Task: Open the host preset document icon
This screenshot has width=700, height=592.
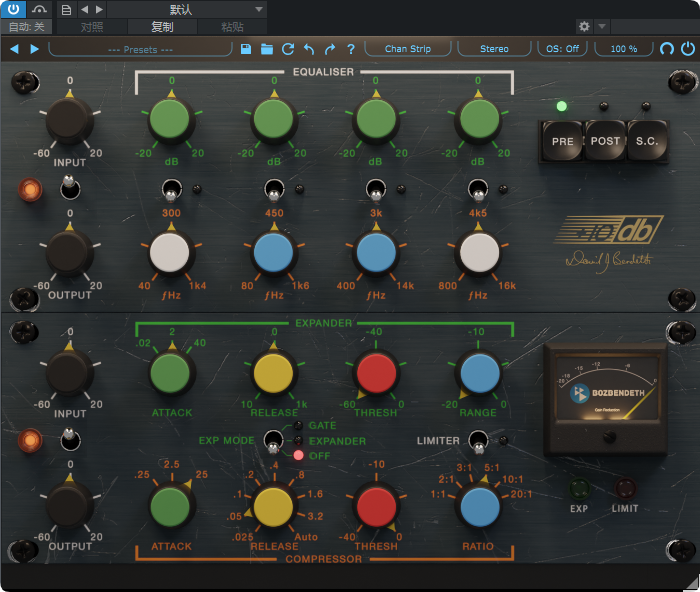Action: pos(66,9)
